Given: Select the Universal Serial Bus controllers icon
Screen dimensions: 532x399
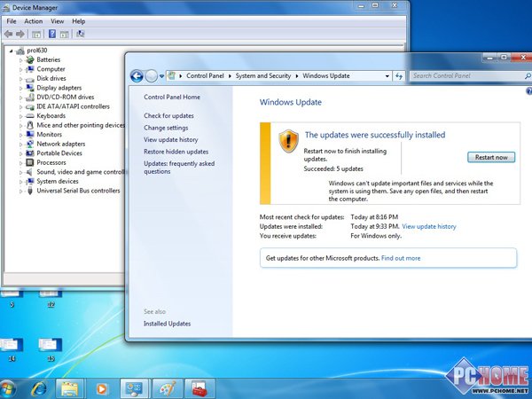Looking at the screenshot, I should click(30, 191).
